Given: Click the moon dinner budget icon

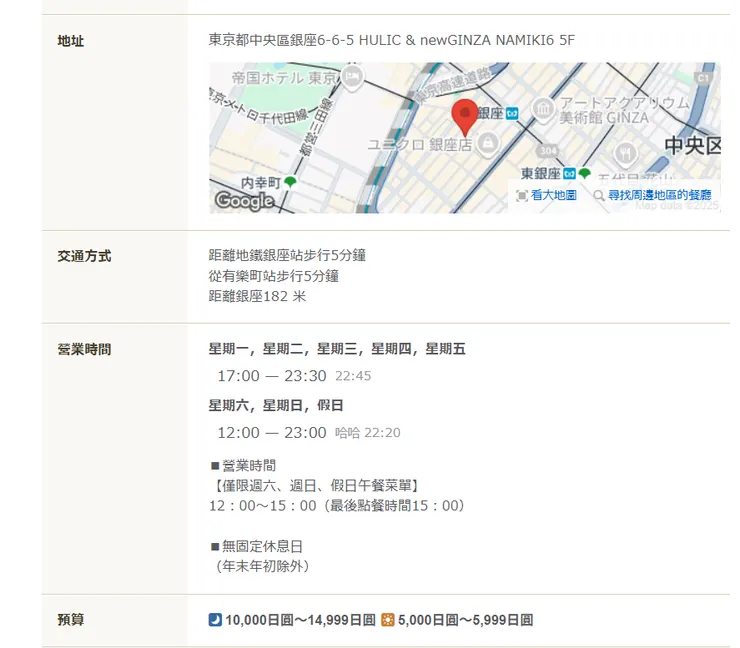Looking at the screenshot, I should coord(215,619).
